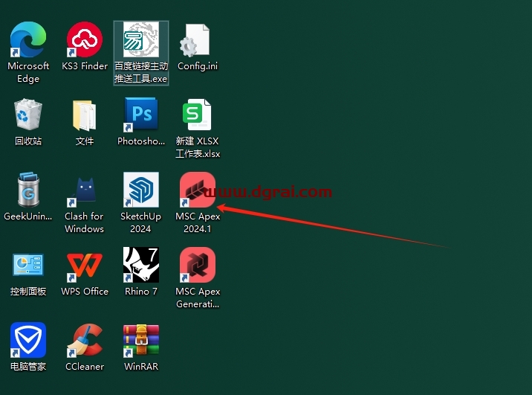Open the Microsoft Edge desktop icon
Screen dimensions: 532x395
tap(28, 39)
